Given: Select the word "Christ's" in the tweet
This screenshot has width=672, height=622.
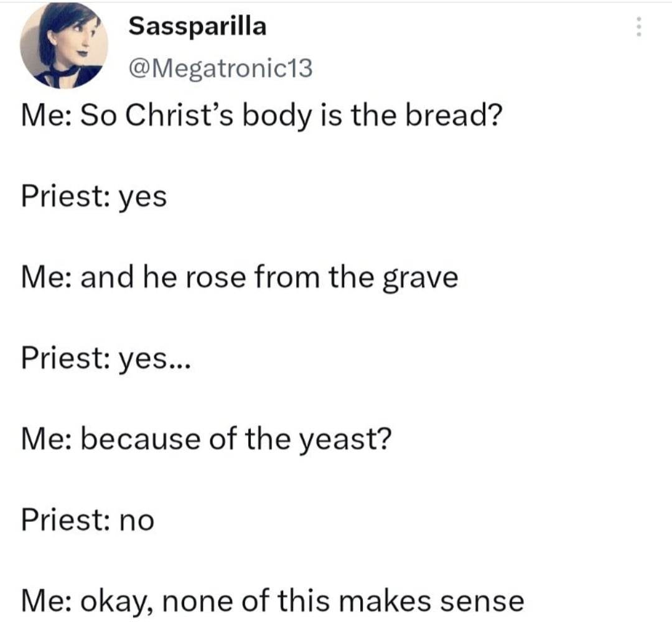Looking at the screenshot, I should [179, 115].
